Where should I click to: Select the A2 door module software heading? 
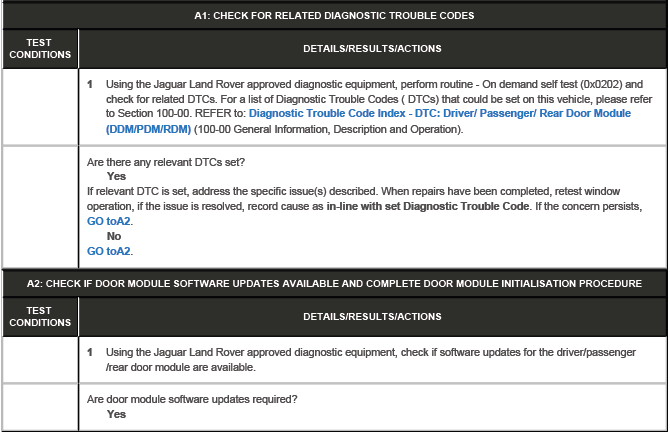[x=334, y=283]
